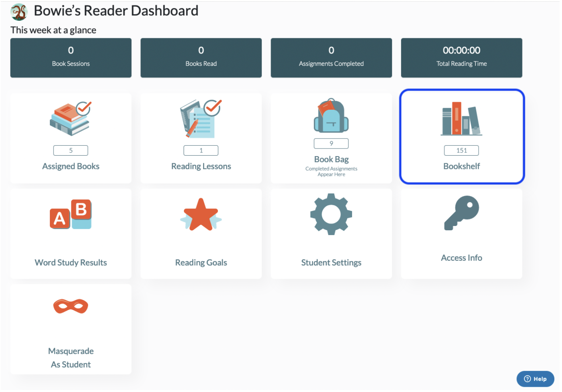The image size is (562, 392).
Task: Click Bowie's avatar next to the dashboard title
Action: [19, 12]
